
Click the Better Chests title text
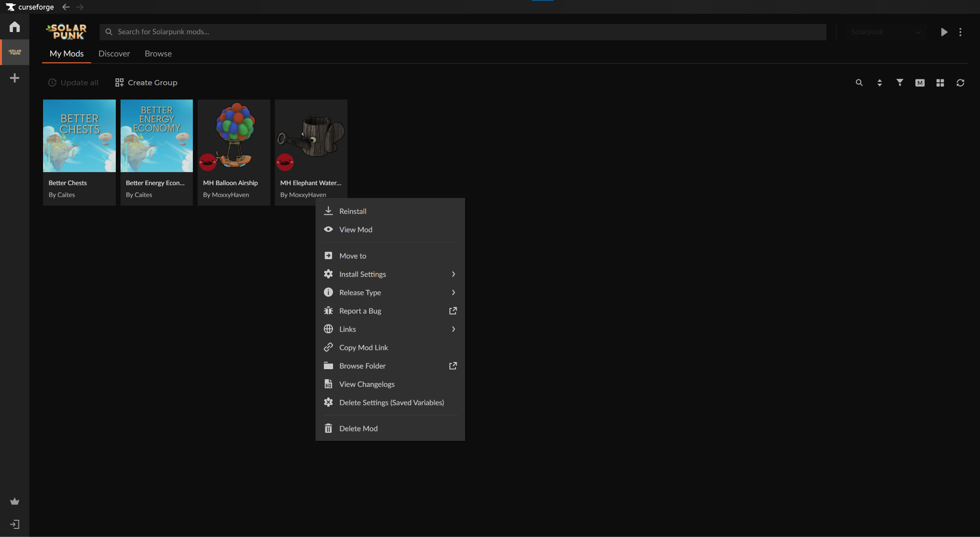click(67, 183)
